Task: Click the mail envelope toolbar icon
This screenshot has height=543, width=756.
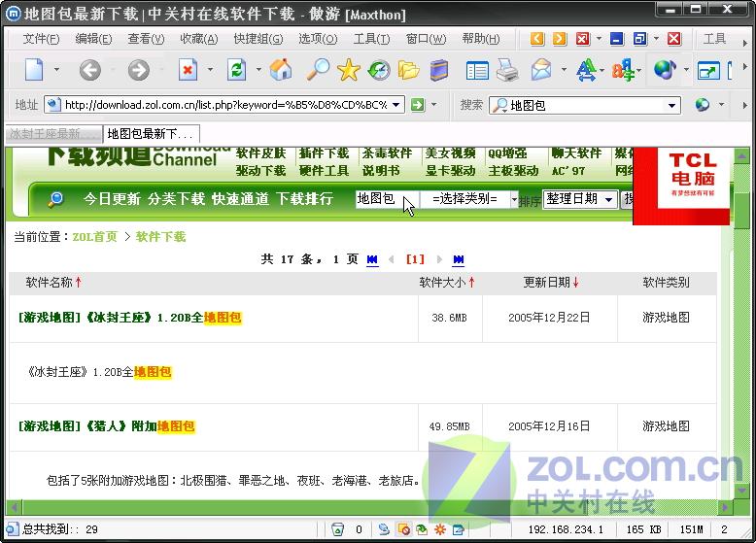Action: click(x=541, y=70)
